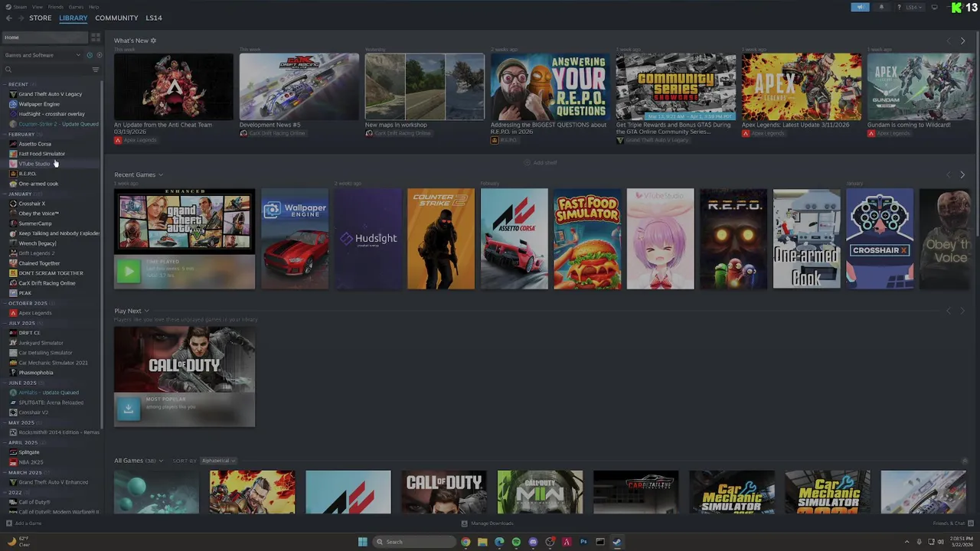Open the Games and Software dropdown

coord(43,55)
